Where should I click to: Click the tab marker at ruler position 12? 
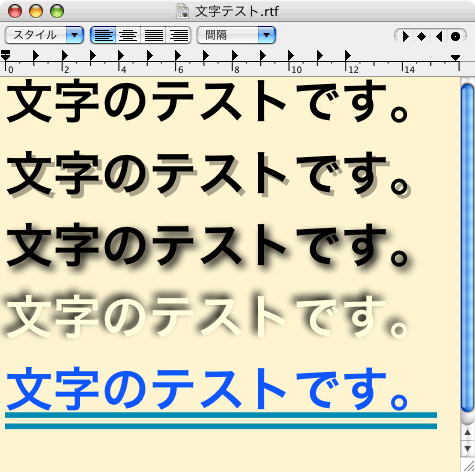(x=348, y=56)
